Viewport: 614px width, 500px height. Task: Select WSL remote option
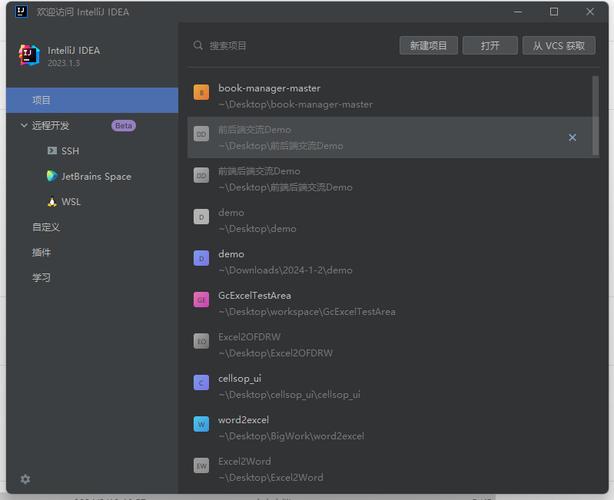pos(71,202)
